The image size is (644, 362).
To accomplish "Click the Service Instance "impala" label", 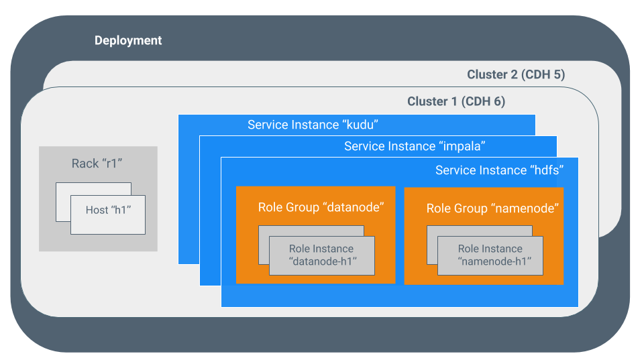I will (414, 146).
